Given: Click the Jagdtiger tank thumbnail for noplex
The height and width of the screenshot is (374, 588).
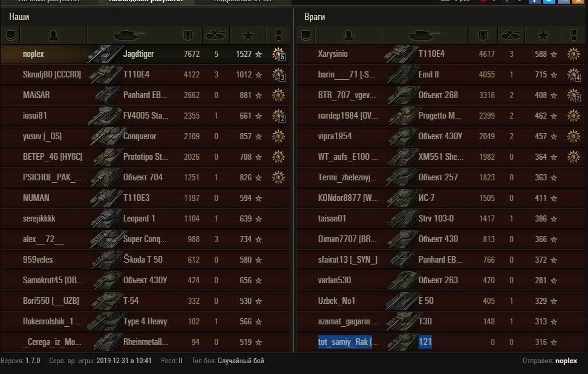Looking at the screenshot, I should pyautogui.click(x=105, y=54).
